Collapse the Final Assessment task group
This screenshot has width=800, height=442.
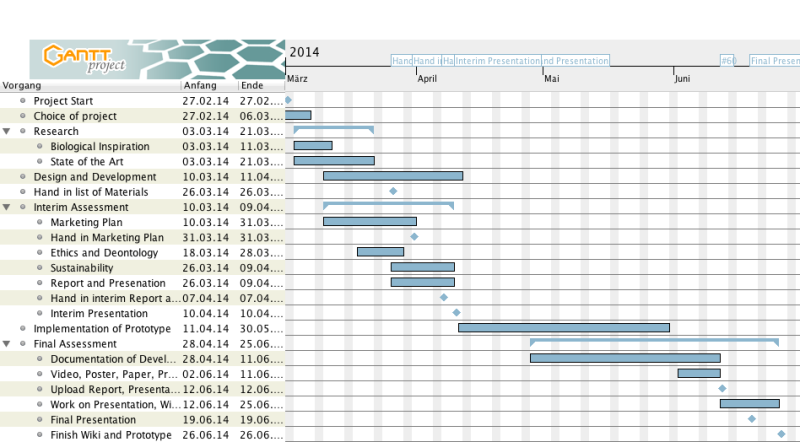coord(7,343)
